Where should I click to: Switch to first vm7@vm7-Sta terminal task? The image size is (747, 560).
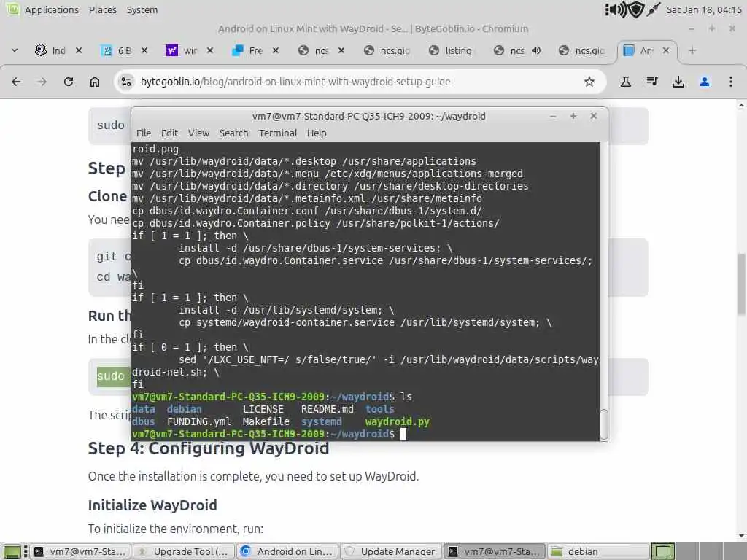(x=81, y=551)
